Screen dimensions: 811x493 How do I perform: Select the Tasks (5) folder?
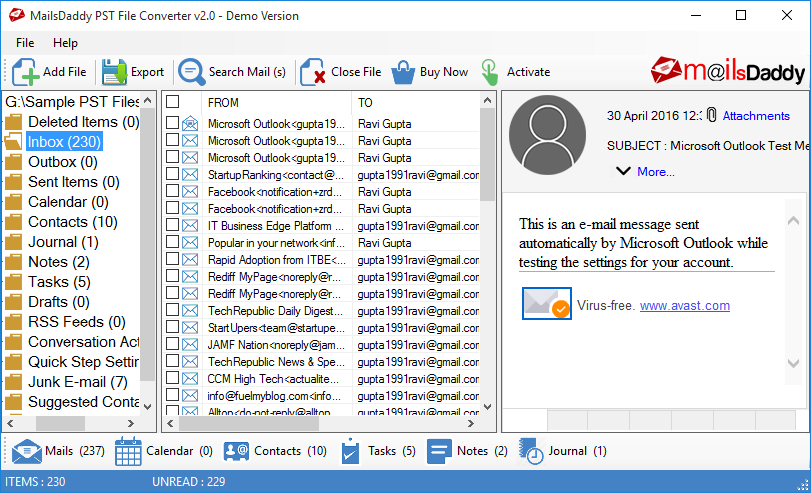pos(59,282)
